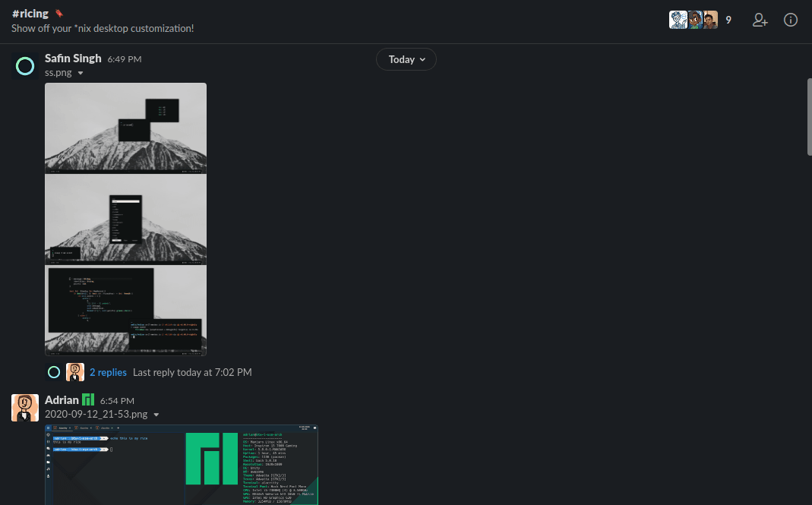The width and height of the screenshot is (812, 505).
Task: Expand the ss.png file options arrow
Action: pyautogui.click(x=81, y=73)
